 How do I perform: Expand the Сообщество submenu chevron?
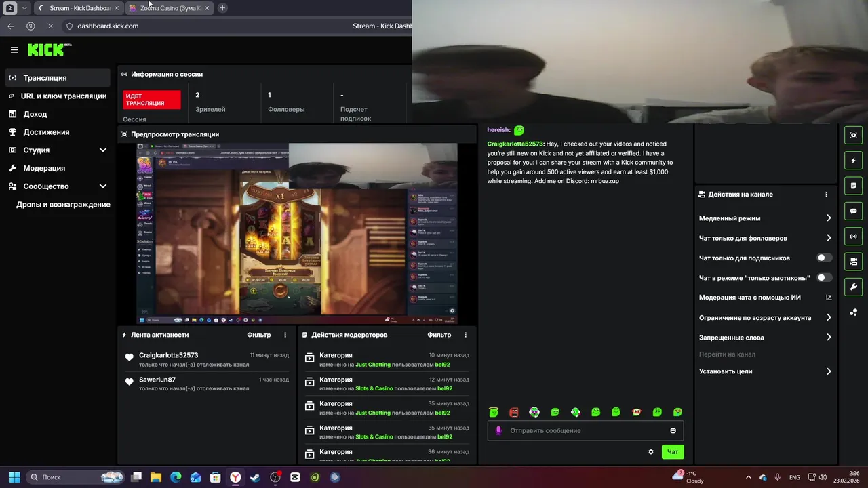[103, 186]
